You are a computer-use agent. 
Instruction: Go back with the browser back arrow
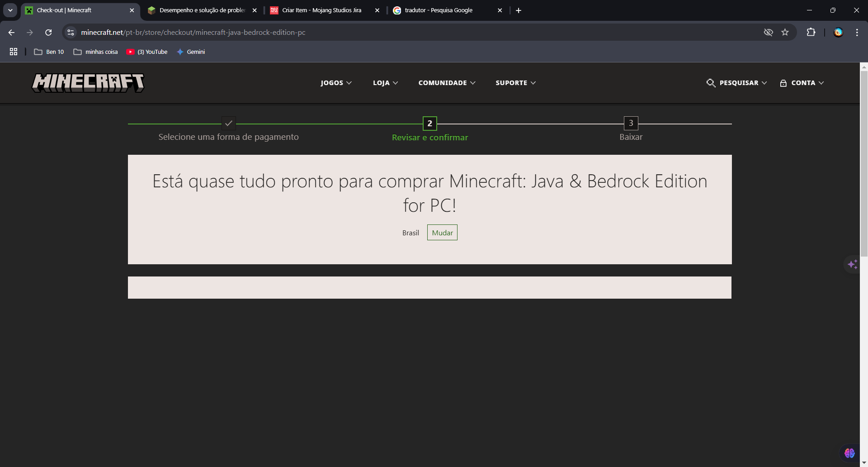point(12,33)
